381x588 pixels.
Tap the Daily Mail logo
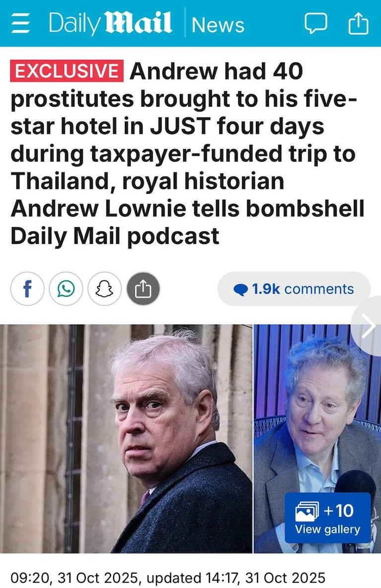pyautogui.click(x=110, y=23)
